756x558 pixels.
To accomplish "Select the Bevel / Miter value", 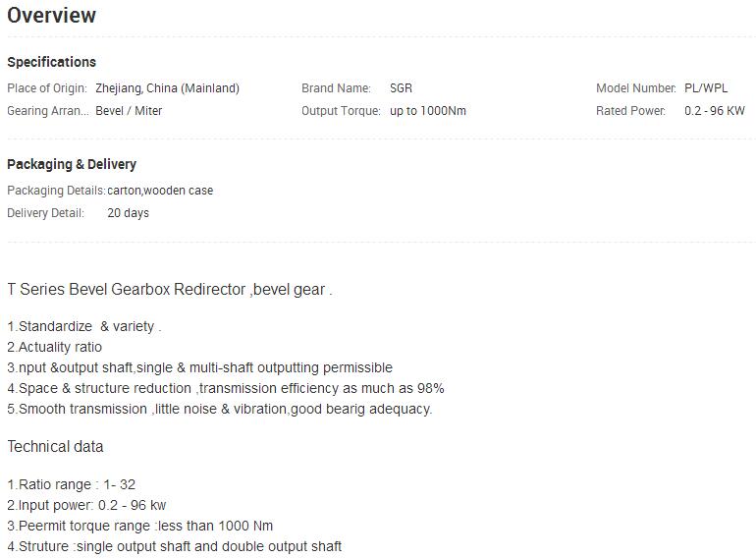I will point(129,111).
